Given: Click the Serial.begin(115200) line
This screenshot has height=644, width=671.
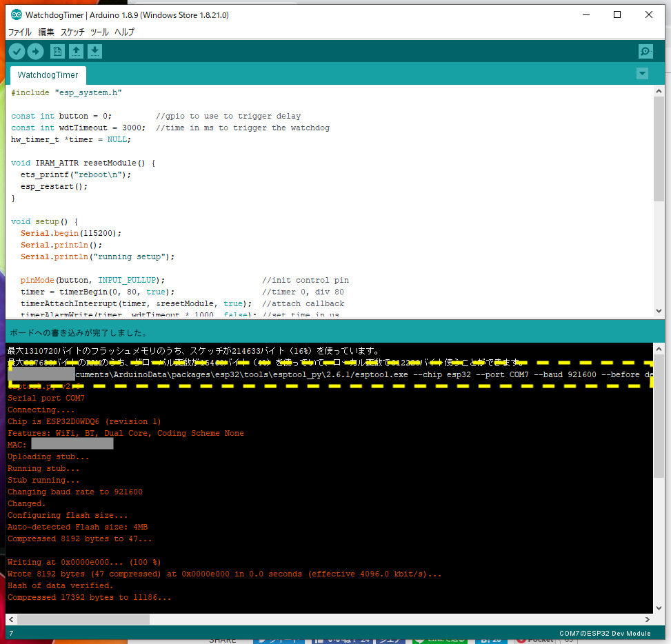Looking at the screenshot, I should tap(71, 234).
